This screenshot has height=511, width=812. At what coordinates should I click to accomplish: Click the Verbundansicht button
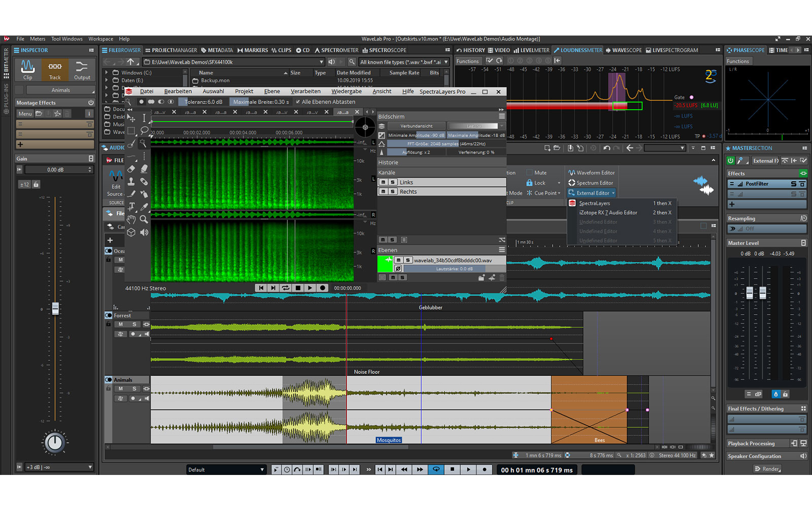point(416,126)
